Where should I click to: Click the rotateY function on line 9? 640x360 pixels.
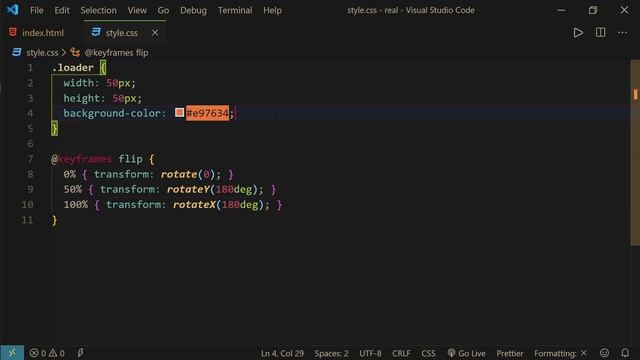tap(188, 189)
